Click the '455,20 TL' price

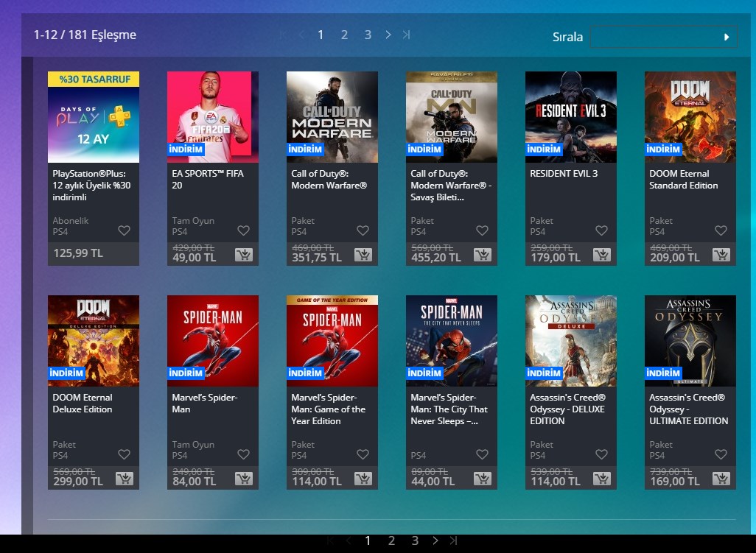(436, 257)
